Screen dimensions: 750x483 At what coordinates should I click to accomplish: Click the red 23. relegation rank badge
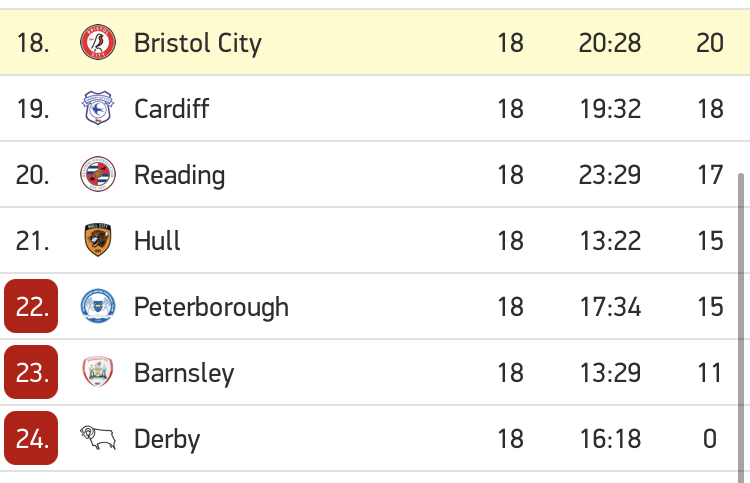(x=31, y=372)
